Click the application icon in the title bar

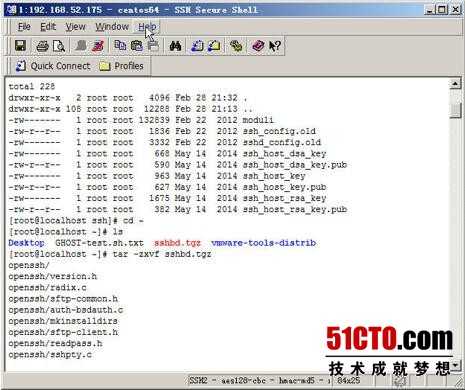pos(11,9)
